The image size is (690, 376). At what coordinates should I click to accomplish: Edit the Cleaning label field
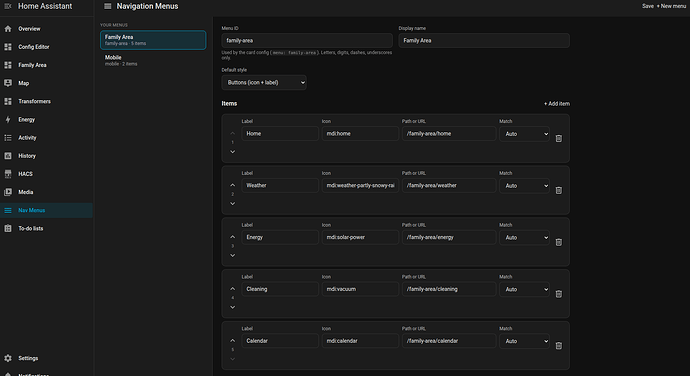pos(280,289)
